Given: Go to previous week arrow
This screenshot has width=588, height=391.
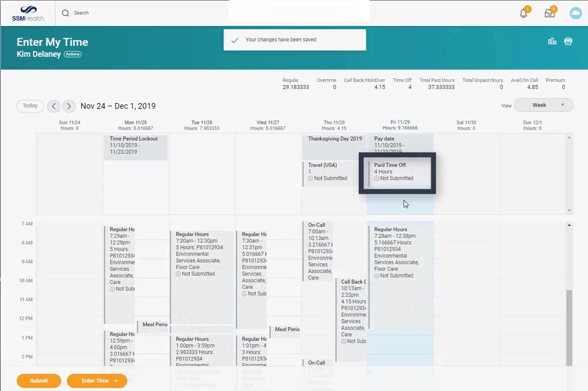Looking at the screenshot, I should click(54, 106).
